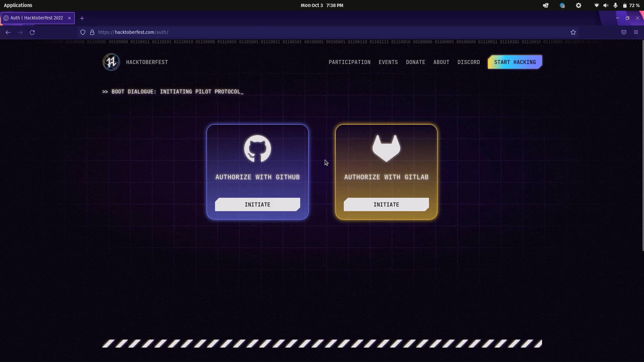Bookmark this page with the star icon

pos(573,32)
